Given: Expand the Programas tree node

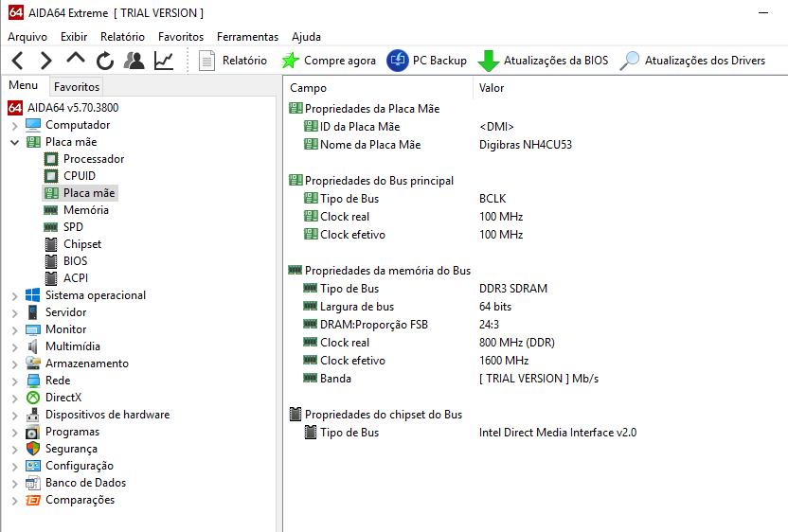Looking at the screenshot, I should point(14,432).
